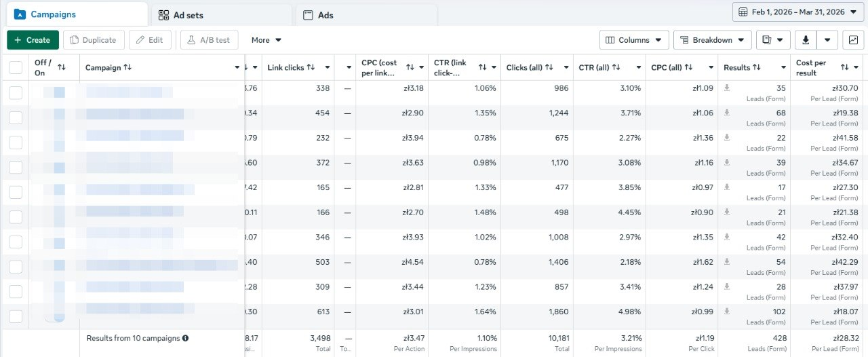Click the lead form icon beside 35 results
868x357 pixels.
point(727,88)
